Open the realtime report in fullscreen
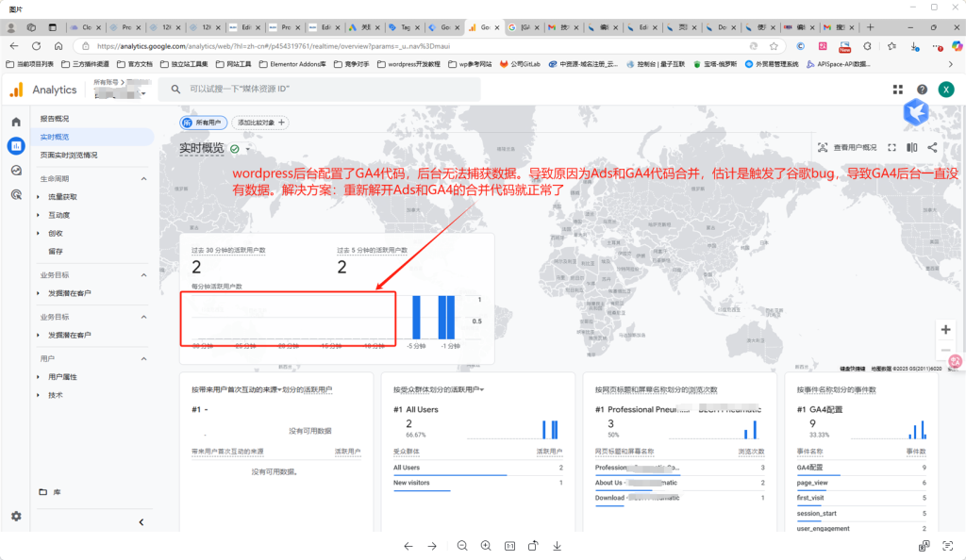The image size is (966, 560). click(x=891, y=148)
